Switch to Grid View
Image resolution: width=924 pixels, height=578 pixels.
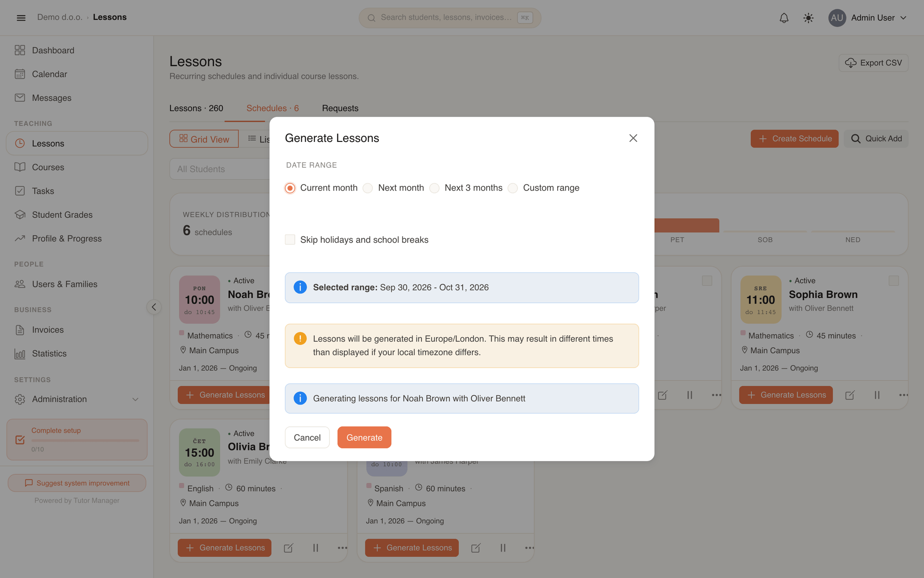(204, 139)
